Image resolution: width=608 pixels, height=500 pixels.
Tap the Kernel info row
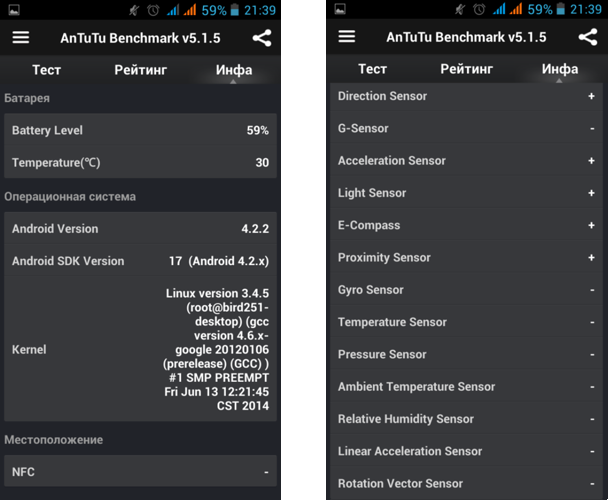click(x=140, y=349)
